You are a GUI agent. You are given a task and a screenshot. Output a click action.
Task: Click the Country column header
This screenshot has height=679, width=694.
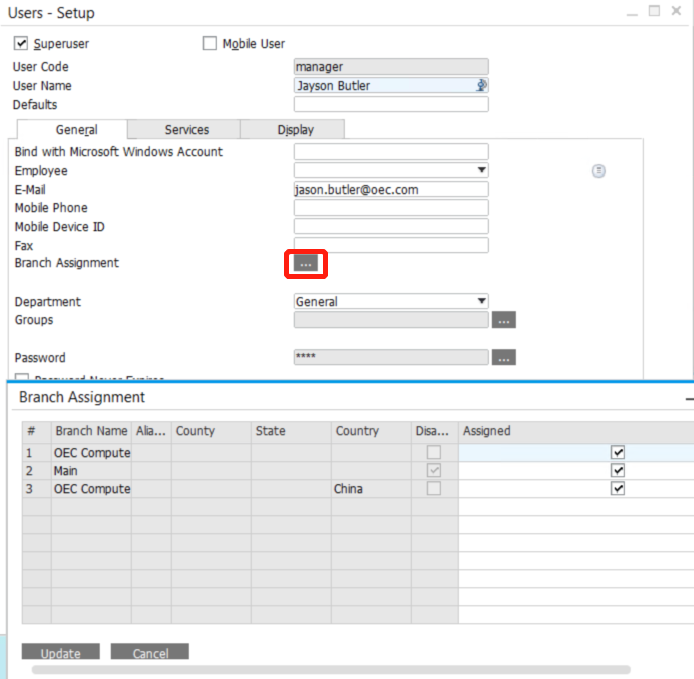371,431
